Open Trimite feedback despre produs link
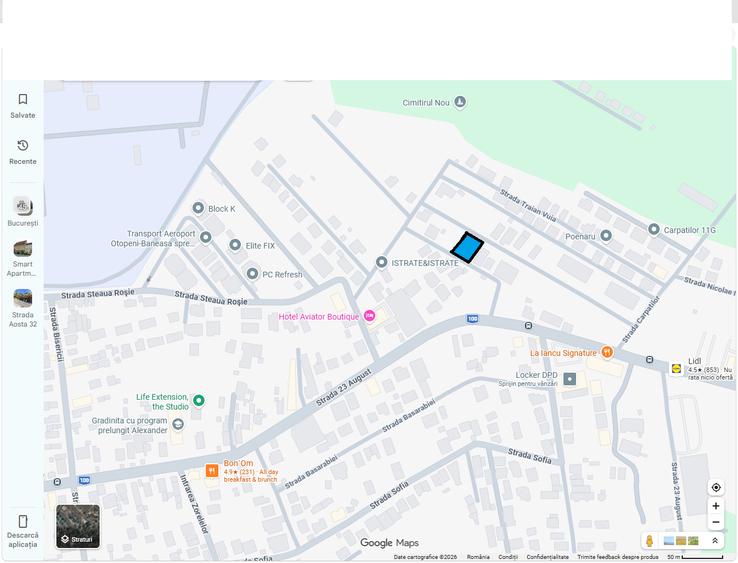This screenshot has width=738, height=563. click(618, 557)
